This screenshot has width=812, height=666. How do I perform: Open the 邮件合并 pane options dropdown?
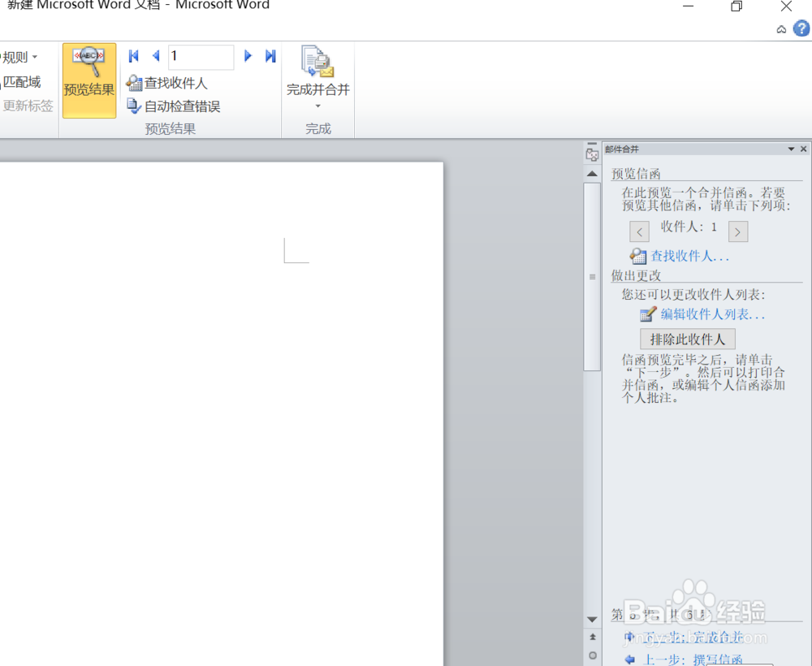(x=791, y=149)
